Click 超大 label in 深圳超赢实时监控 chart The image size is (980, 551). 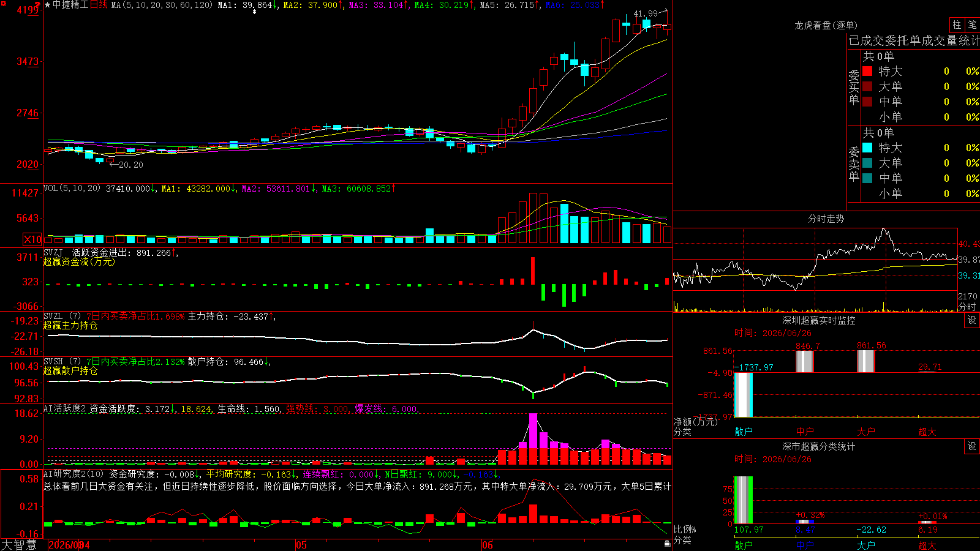[x=927, y=432]
